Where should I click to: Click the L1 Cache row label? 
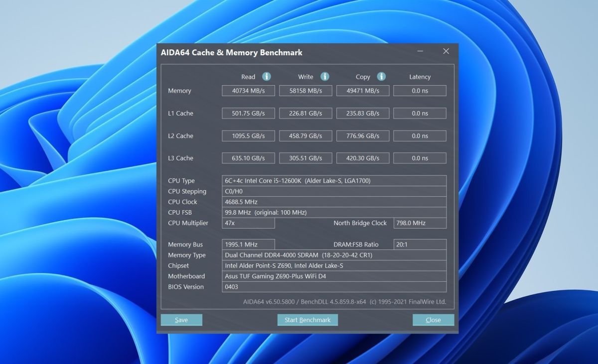pyautogui.click(x=180, y=113)
